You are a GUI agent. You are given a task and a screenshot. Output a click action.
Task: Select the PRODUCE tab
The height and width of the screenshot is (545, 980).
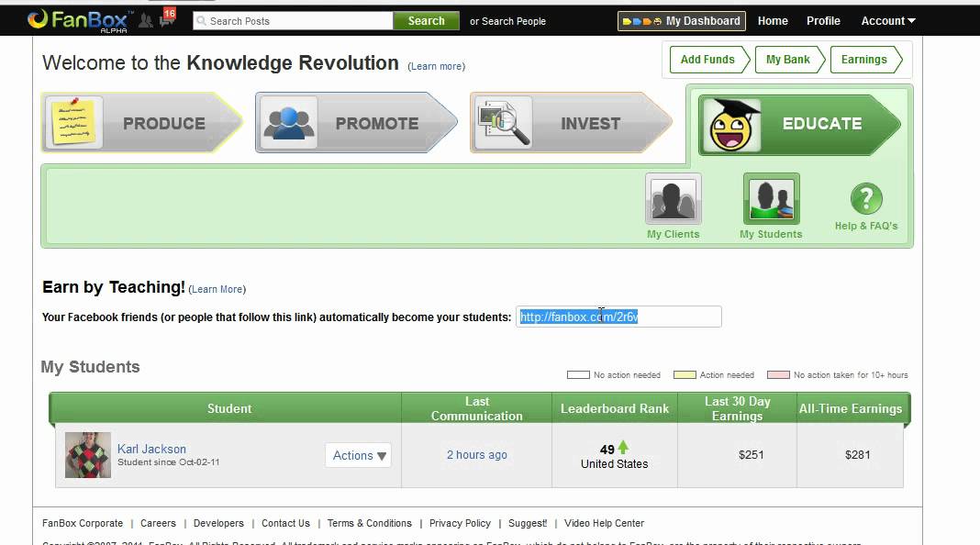142,123
